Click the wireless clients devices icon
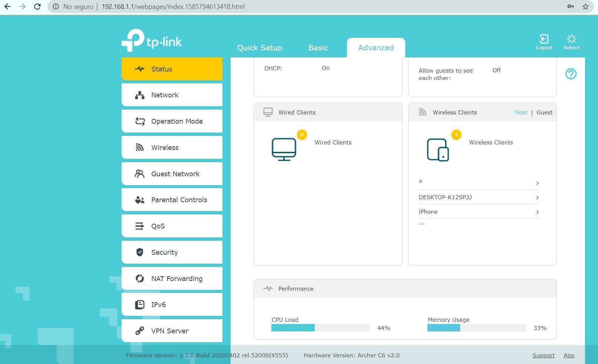The height and width of the screenshot is (364, 598). pyautogui.click(x=438, y=150)
